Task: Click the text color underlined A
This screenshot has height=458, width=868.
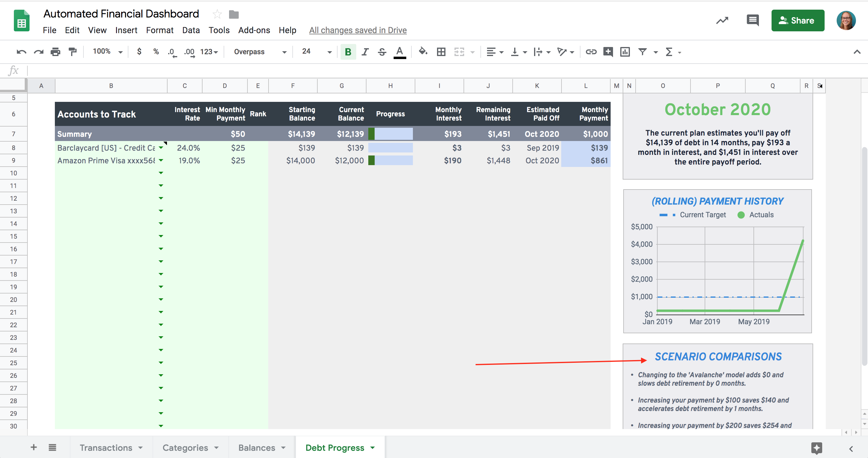Action: pyautogui.click(x=400, y=52)
